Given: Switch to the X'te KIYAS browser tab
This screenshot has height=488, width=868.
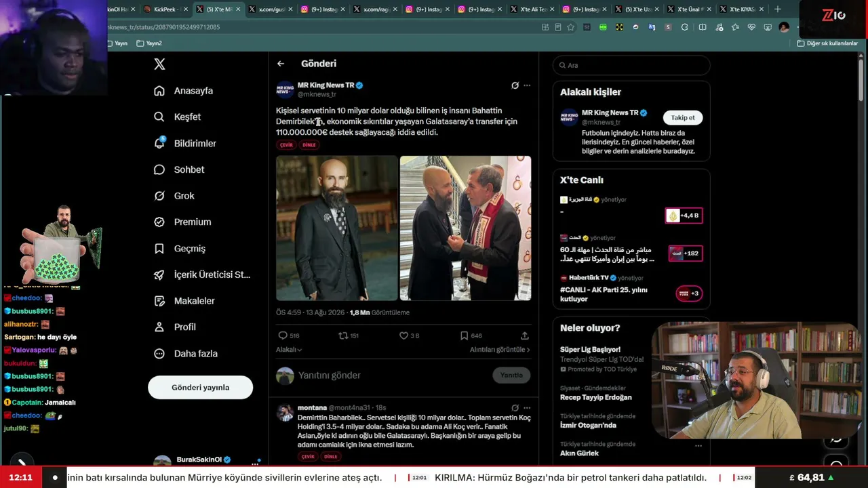Looking at the screenshot, I should [x=742, y=9].
